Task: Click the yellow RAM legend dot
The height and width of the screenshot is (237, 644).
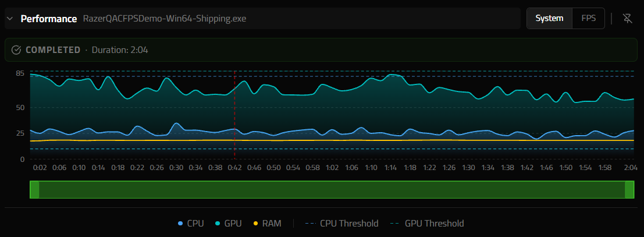Action: click(x=256, y=224)
